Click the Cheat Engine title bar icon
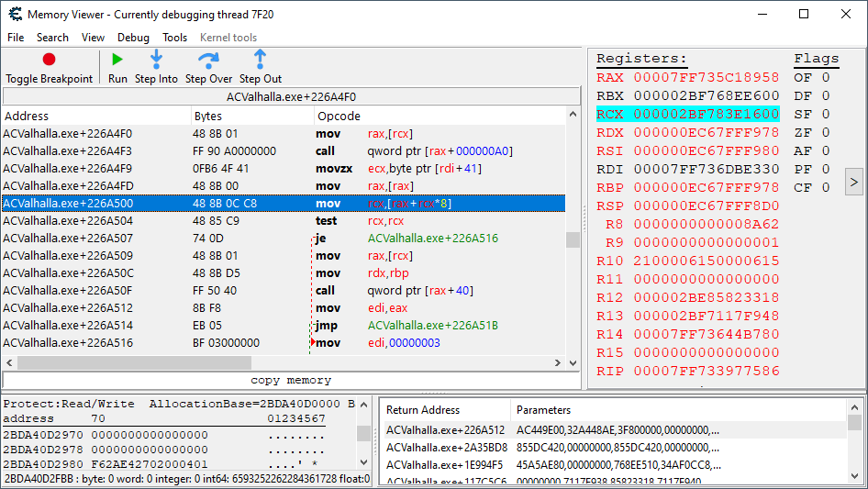 pyautogui.click(x=14, y=15)
